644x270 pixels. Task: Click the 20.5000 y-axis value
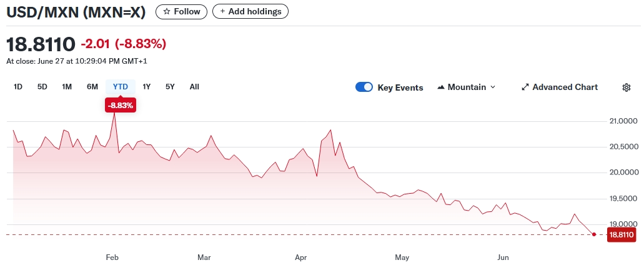click(x=622, y=147)
